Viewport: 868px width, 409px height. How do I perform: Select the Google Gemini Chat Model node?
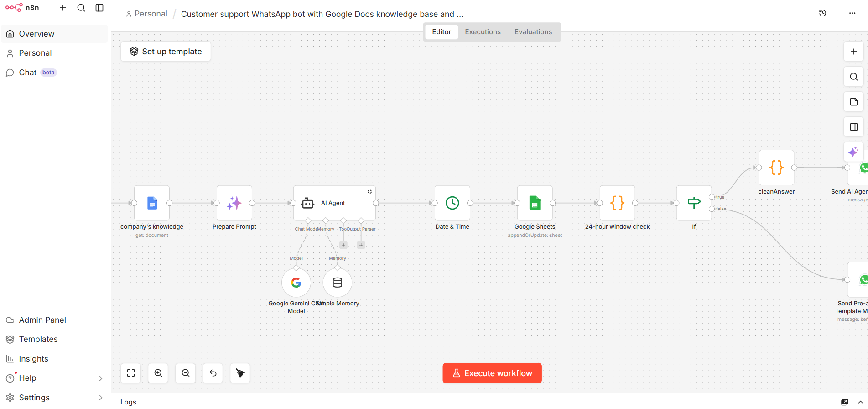(x=296, y=283)
